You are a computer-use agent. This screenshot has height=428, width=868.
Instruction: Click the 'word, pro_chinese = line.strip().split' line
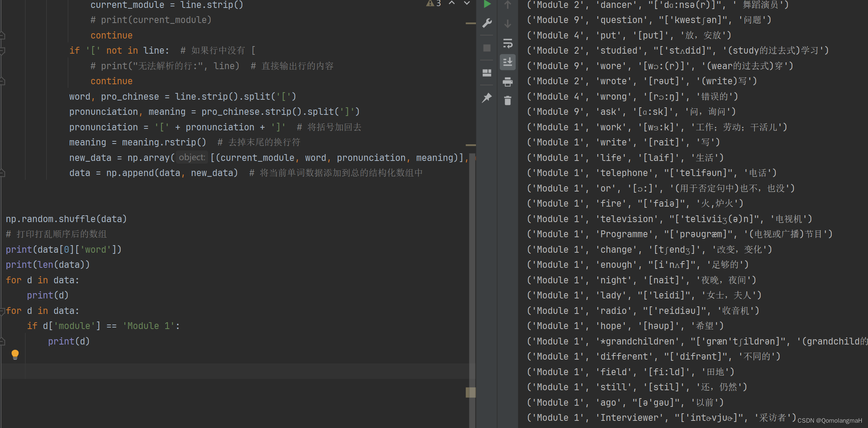(183, 97)
